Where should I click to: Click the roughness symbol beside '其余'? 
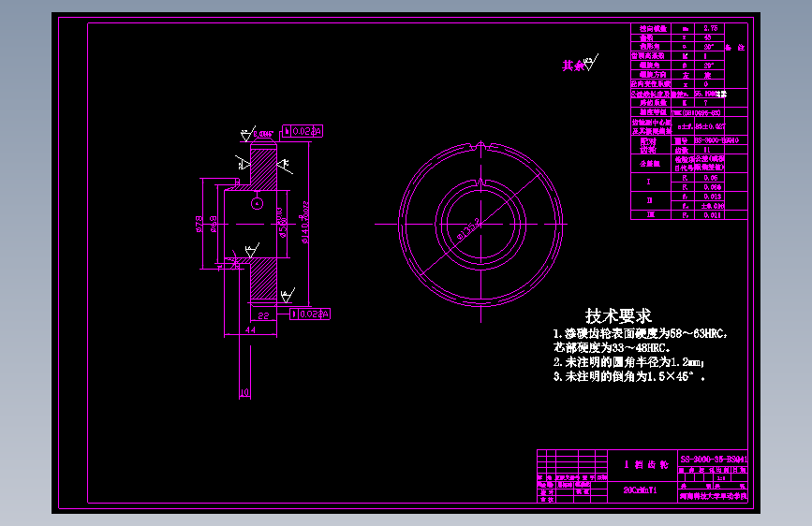(590, 63)
